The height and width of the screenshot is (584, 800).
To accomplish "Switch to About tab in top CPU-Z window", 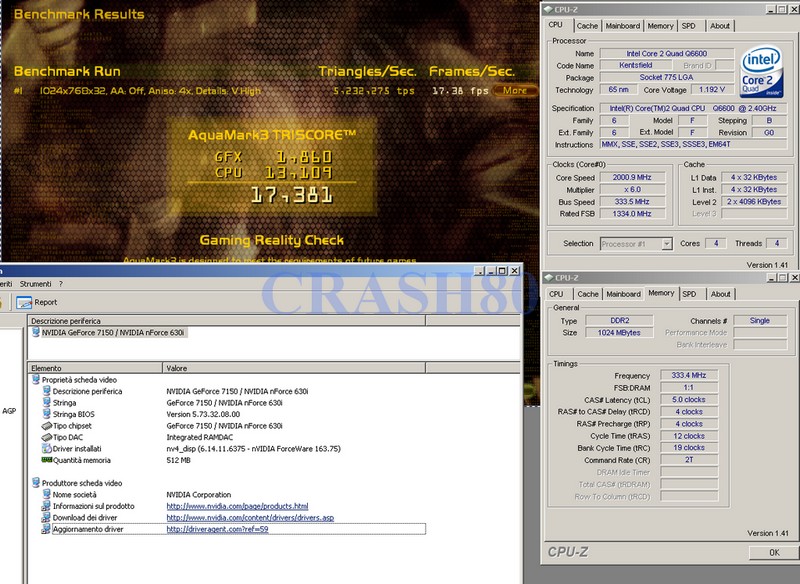I will [x=720, y=26].
